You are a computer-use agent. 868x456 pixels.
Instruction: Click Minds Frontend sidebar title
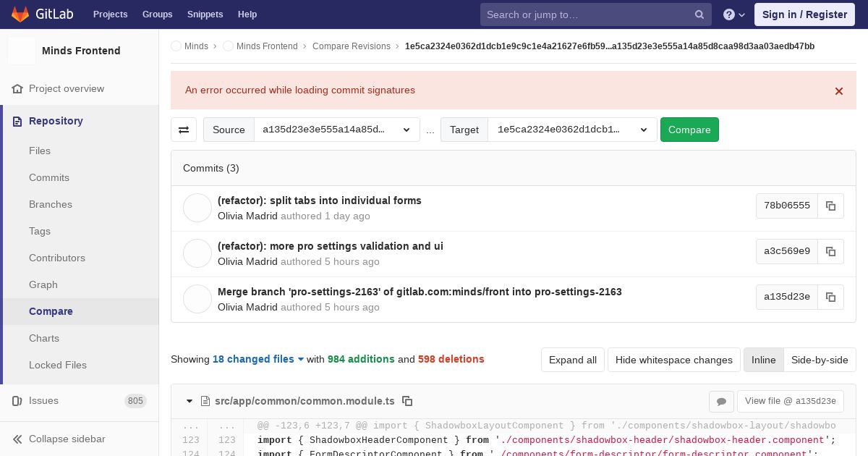81,51
